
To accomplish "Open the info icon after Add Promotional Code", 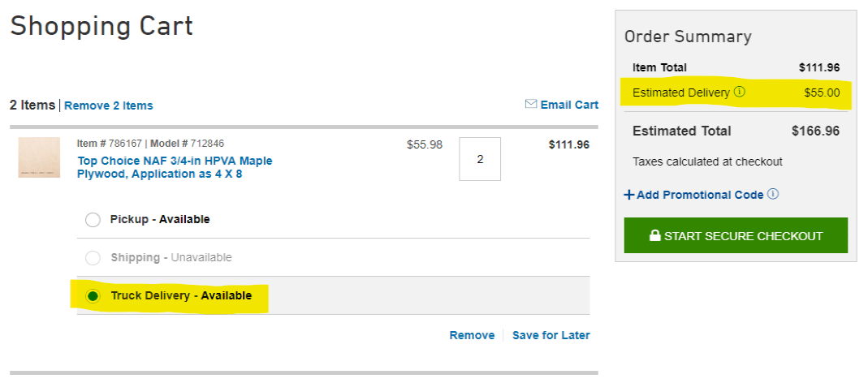I will 773,194.
